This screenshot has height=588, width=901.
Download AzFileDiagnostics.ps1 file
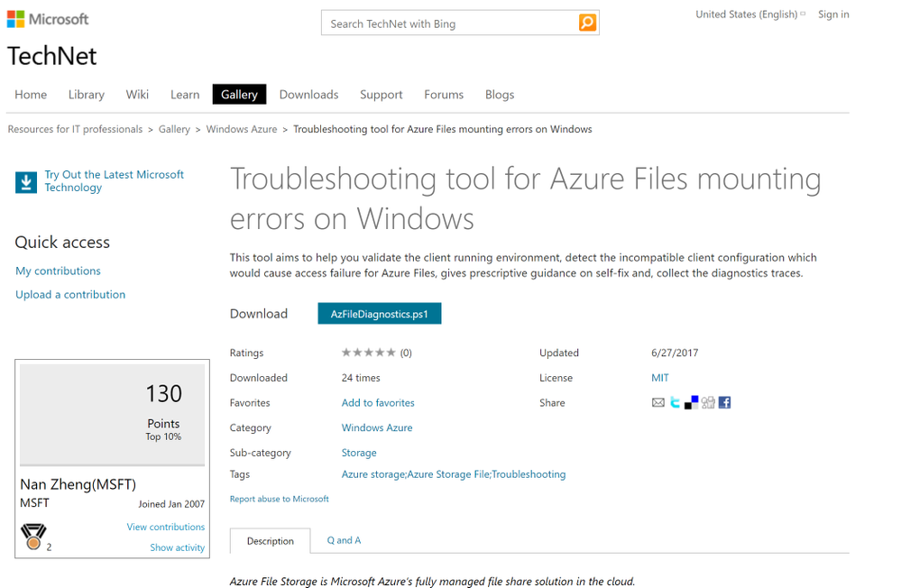(x=379, y=314)
